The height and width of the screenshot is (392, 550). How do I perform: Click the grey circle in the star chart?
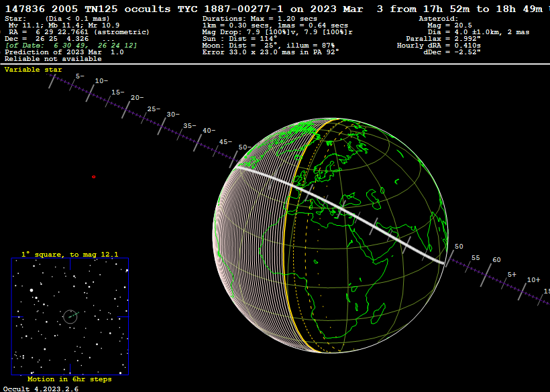(70, 317)
